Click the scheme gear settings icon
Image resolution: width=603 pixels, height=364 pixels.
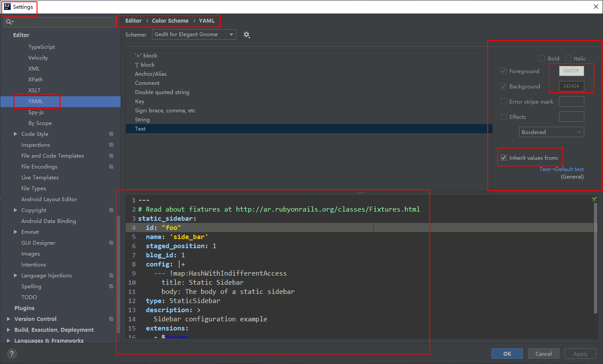pyautogui.click(x=246, y=34)
